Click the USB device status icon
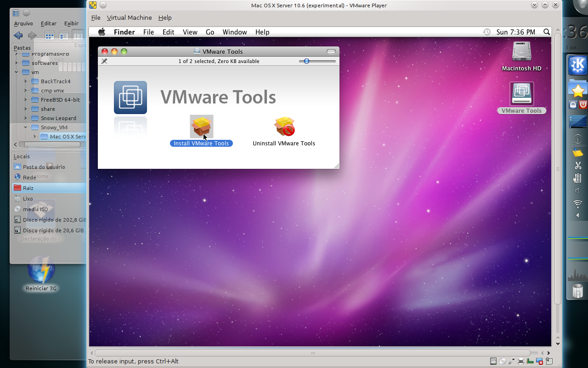 coord(512,361)
